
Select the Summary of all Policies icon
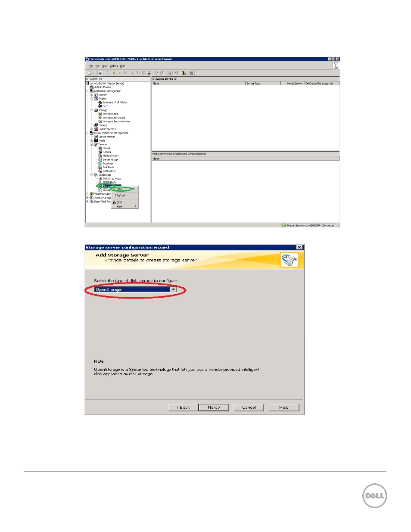coord(100,103)
